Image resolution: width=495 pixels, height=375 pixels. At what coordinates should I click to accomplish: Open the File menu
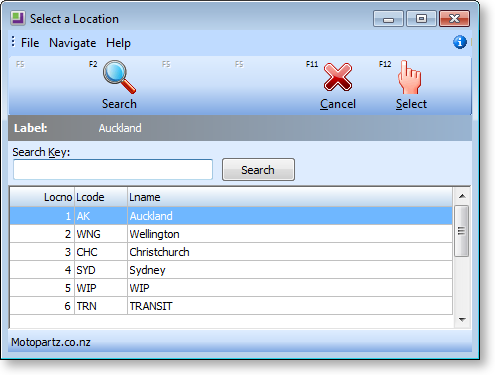point(30,43)
